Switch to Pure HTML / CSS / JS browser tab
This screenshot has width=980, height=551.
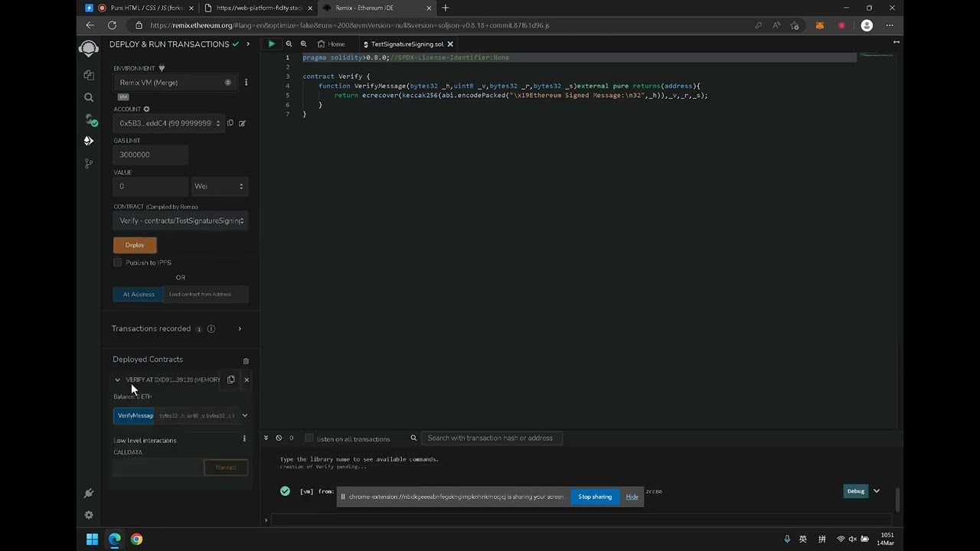tap(146, 8)
